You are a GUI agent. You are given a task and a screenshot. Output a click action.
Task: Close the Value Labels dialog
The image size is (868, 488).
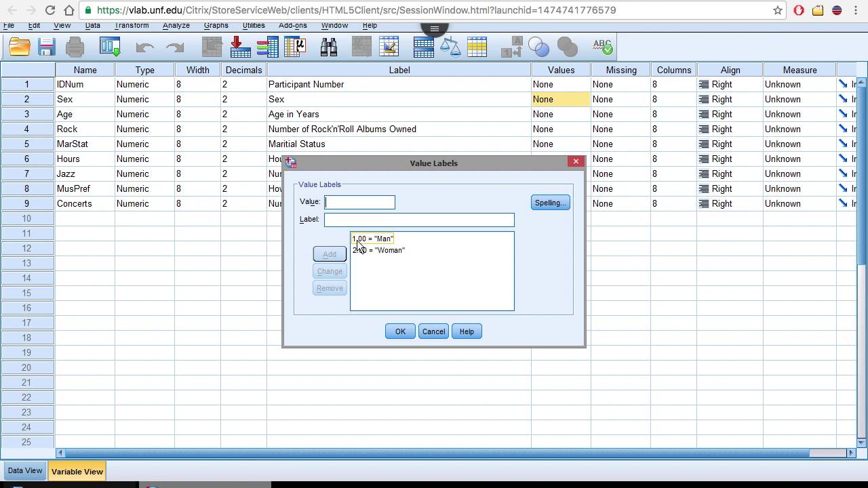[576, 161]
